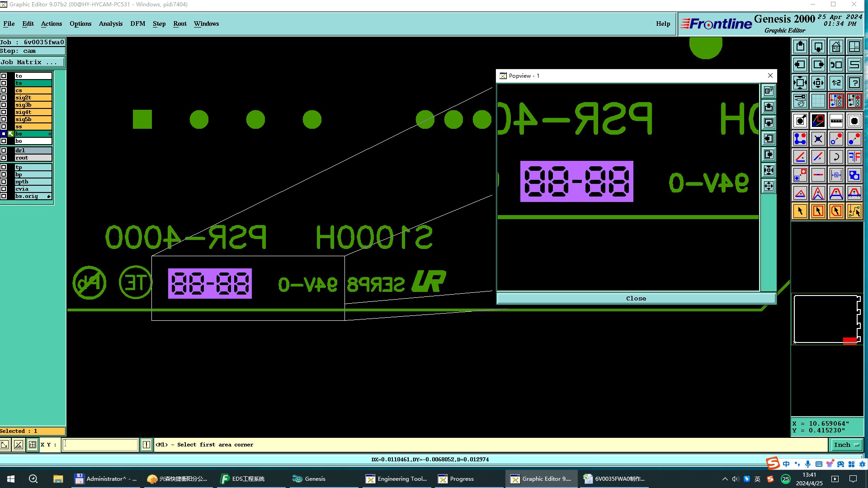Toggle the 'rout' layer checkbox
The height and width of the screenshot is (488, 868).
pos(4,158)
